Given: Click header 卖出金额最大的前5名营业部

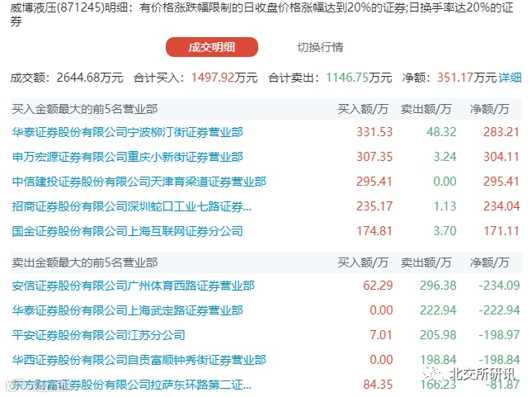Looking at the screenshot, I should click(x=85, y=262).
